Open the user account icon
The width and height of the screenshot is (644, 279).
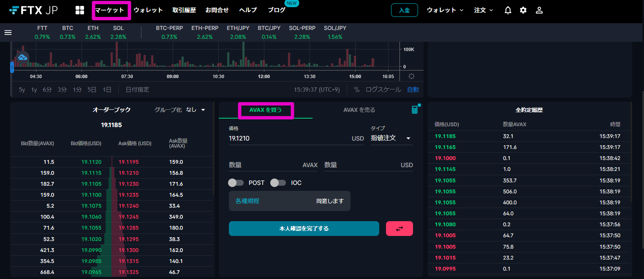point(539,10)
